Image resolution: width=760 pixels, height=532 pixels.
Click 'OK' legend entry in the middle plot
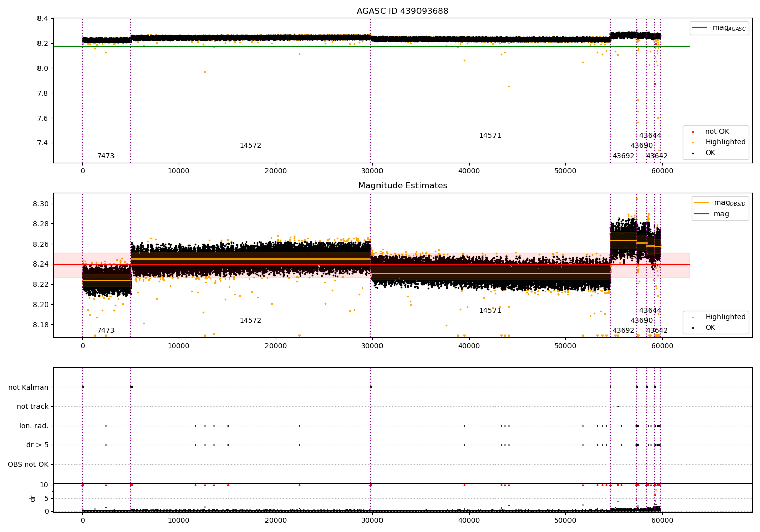(710, 327)
